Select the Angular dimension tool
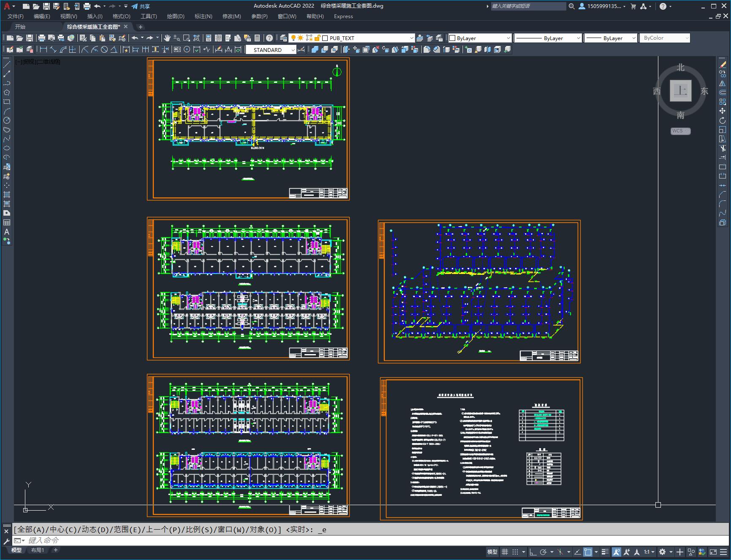 (x=114, y=49)
